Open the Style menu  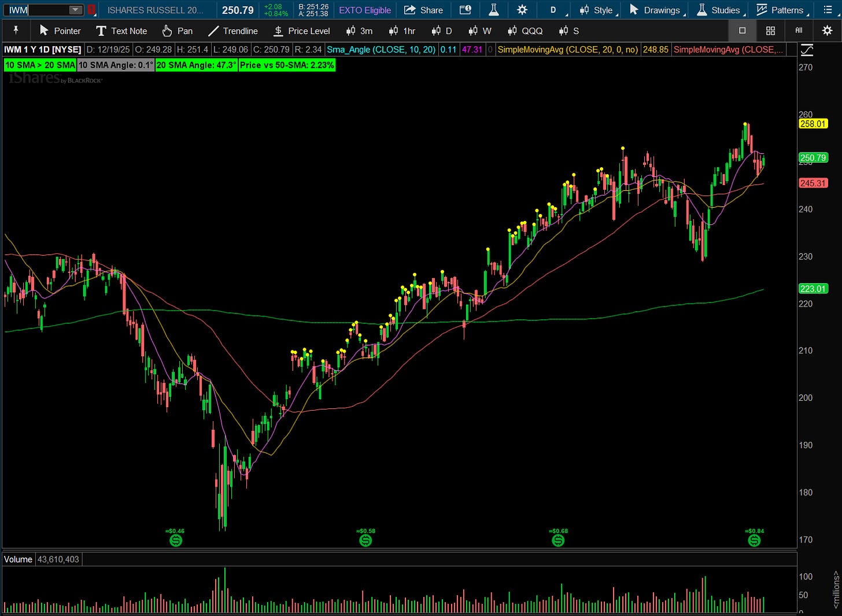click(x=598, y=10)
